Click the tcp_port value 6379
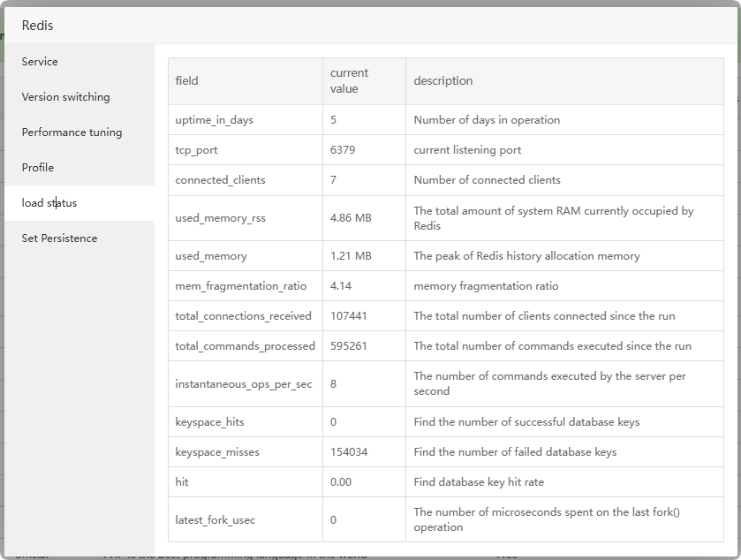741x560 pixels. point(343,150)
